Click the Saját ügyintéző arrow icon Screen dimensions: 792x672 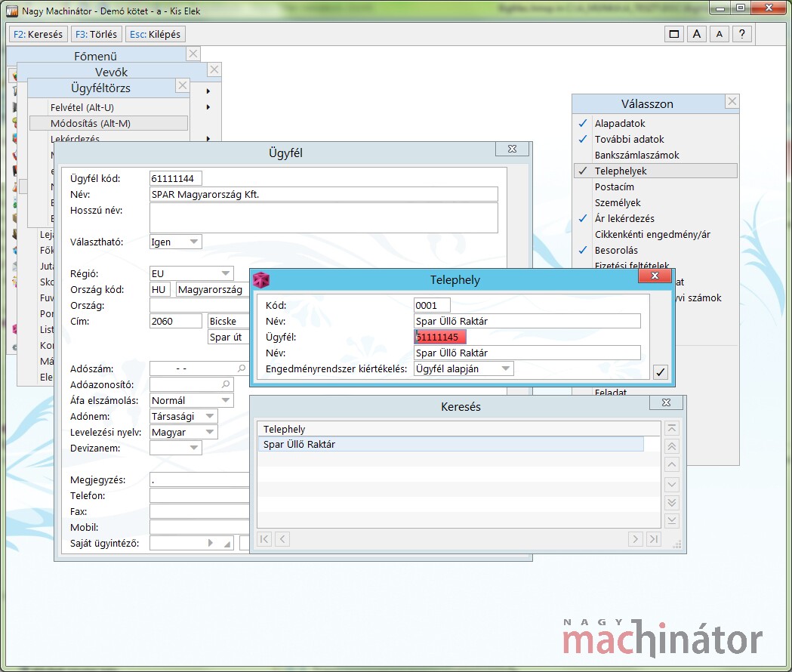click(x=211, y=543)
